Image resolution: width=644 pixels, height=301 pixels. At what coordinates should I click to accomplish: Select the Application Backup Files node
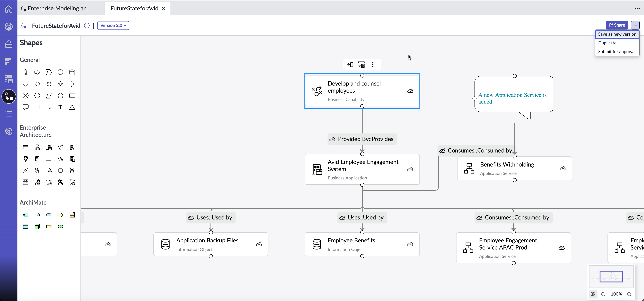coord(211,244)
